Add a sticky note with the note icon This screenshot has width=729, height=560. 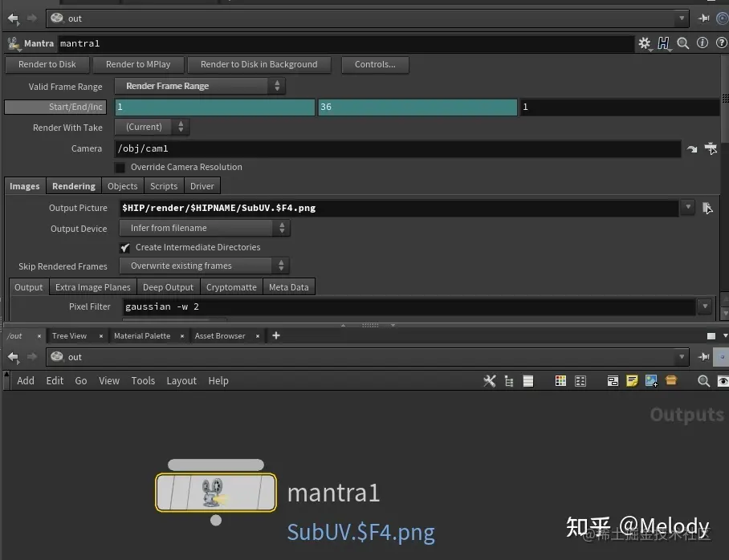coord(632,381)
